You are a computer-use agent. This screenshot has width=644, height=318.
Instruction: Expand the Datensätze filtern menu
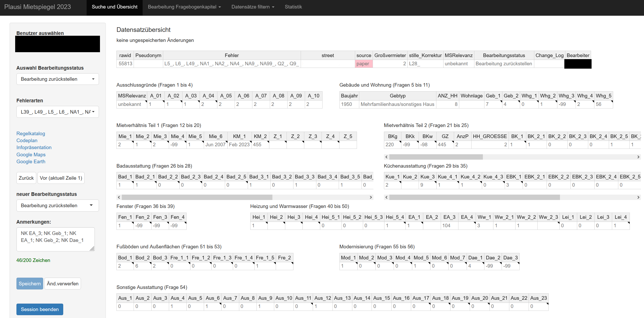(253, 7)
